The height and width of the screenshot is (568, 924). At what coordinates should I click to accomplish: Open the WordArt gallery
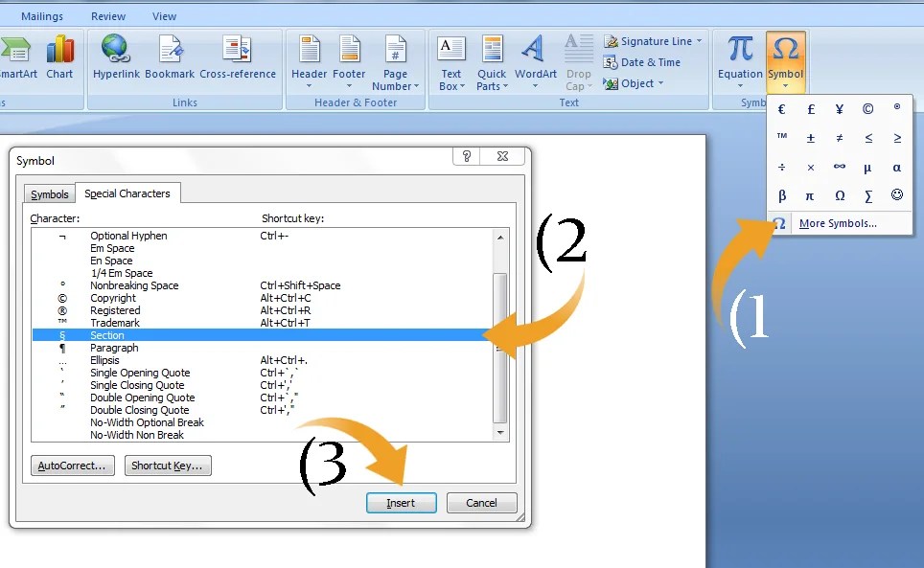click(x=535, y=59)
